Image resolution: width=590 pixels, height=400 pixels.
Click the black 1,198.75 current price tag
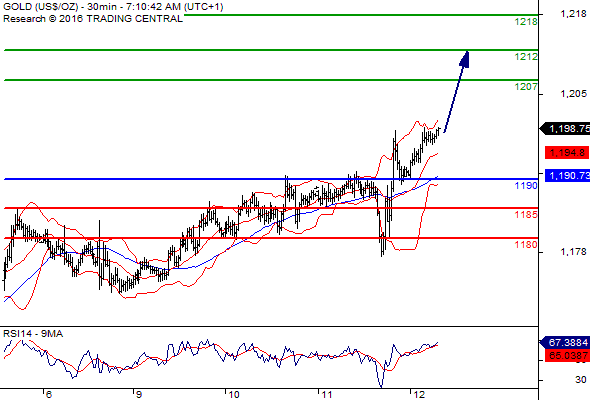click(565, 129)
